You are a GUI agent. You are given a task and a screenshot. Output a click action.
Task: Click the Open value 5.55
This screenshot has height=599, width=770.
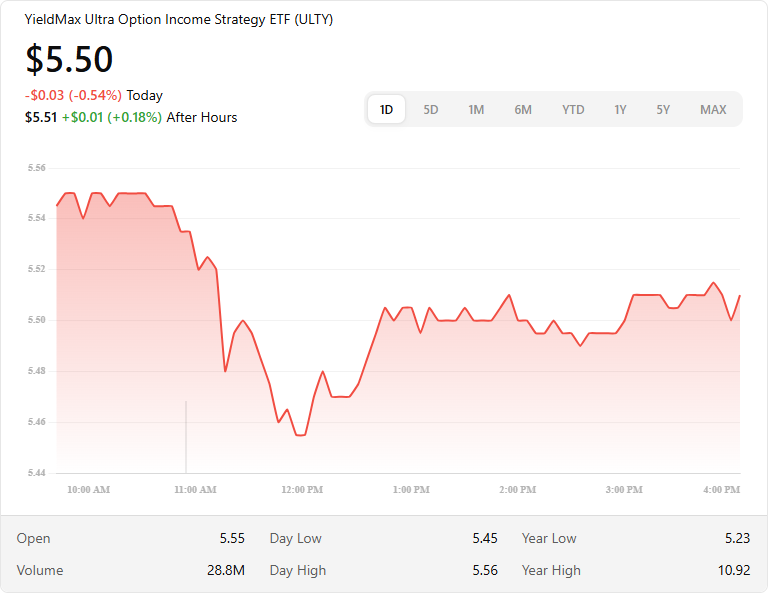(232, 538)
